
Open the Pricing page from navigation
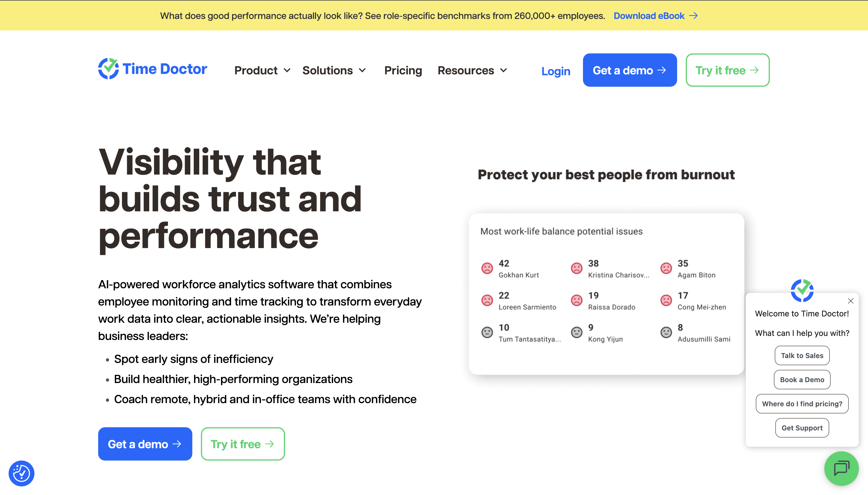pyautogui.click(x=403, y=70)
